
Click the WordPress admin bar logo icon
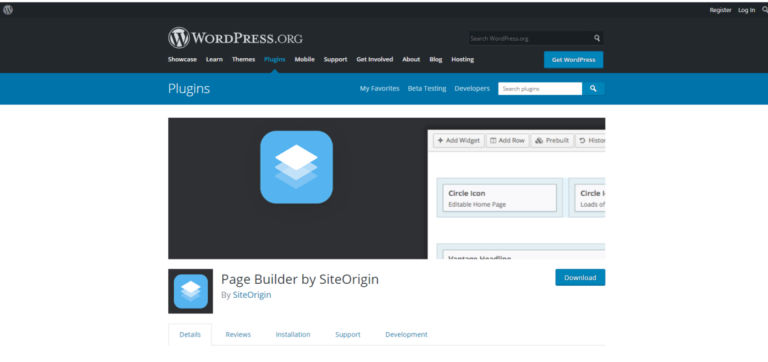coord(8,10)
